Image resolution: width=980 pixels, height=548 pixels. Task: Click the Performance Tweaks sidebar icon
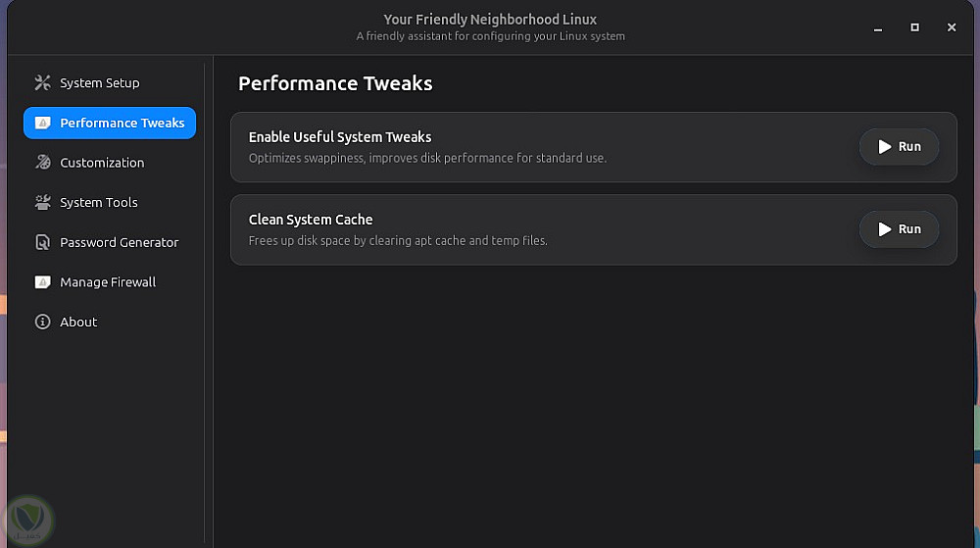42,124
